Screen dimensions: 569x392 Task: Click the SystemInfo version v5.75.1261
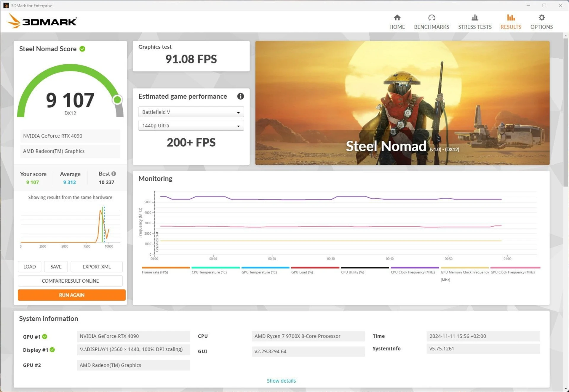click(x=483, y=349)
